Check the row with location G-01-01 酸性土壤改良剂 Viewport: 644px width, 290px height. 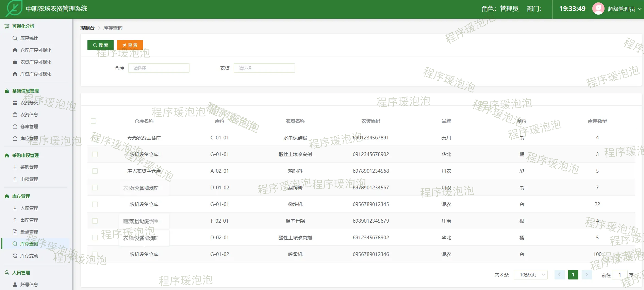[95, 154]
